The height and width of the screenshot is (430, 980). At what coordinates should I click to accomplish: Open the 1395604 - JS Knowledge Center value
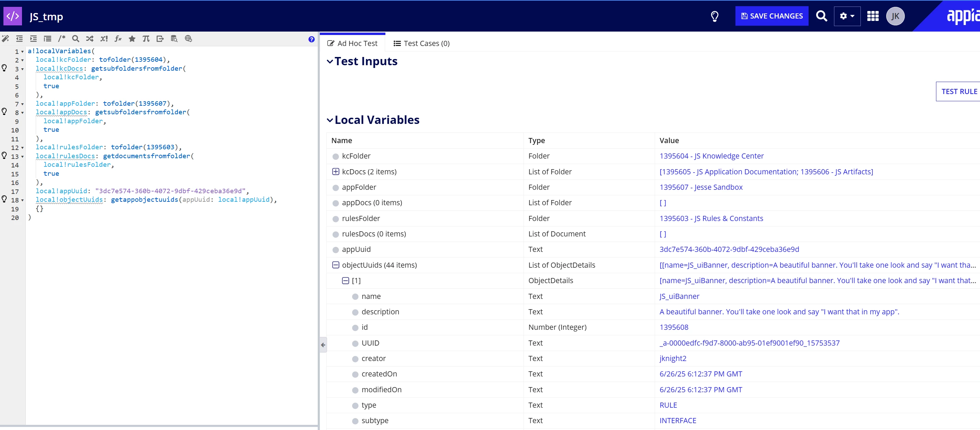(x=711, y=156)
